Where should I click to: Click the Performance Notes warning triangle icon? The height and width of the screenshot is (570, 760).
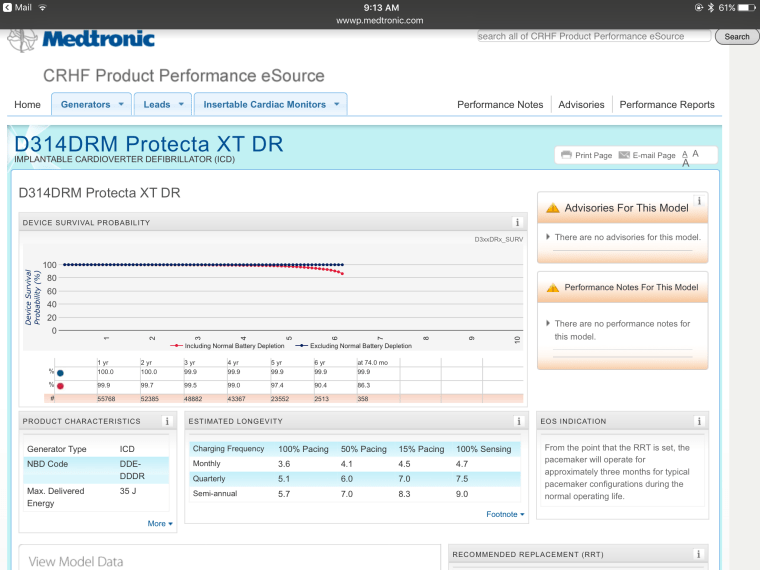pos(553,288)
